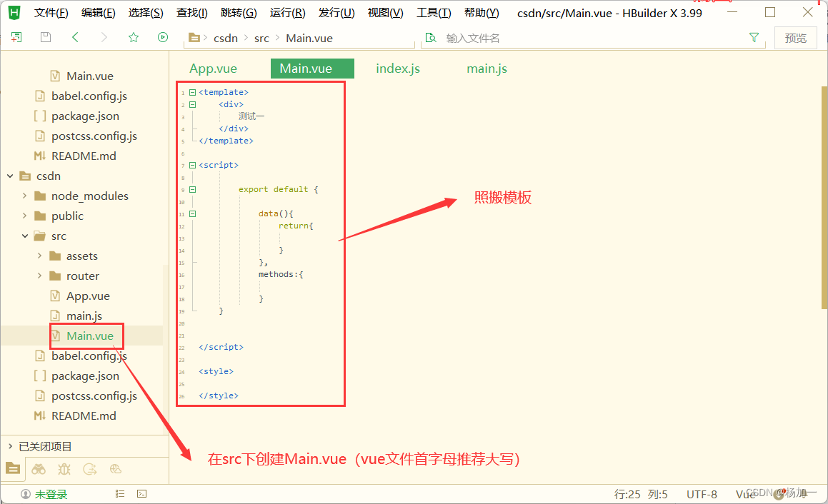Open the 编辑(E) menu

pyautogui.click(x=98, y=13)
